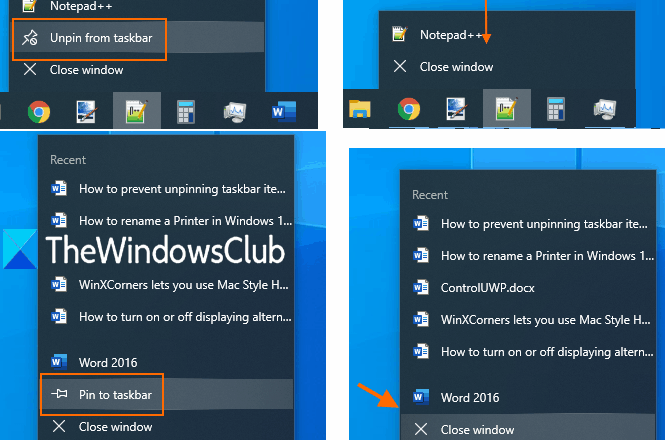
Task: Click the pin icon beside Pin to taskbar
Action: (59, 394)
